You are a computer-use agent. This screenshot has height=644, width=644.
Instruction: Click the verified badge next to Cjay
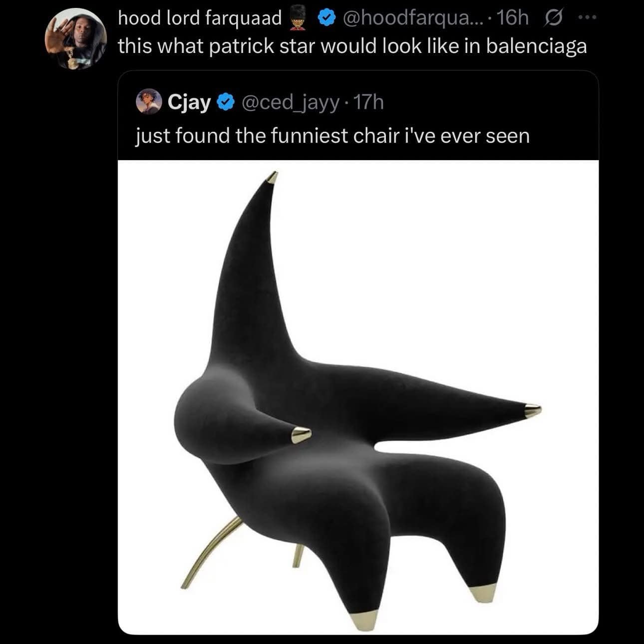click(x=226, y=102)
